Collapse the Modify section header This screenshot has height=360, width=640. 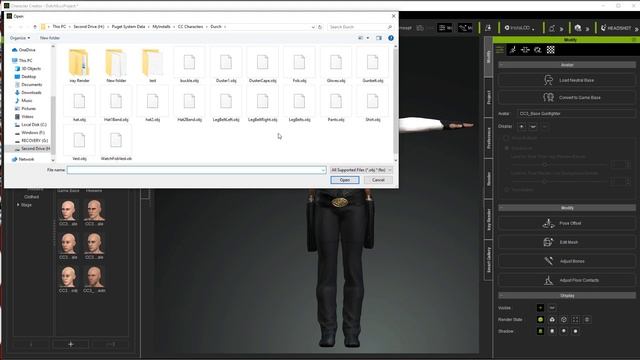(x=567, y=208)
